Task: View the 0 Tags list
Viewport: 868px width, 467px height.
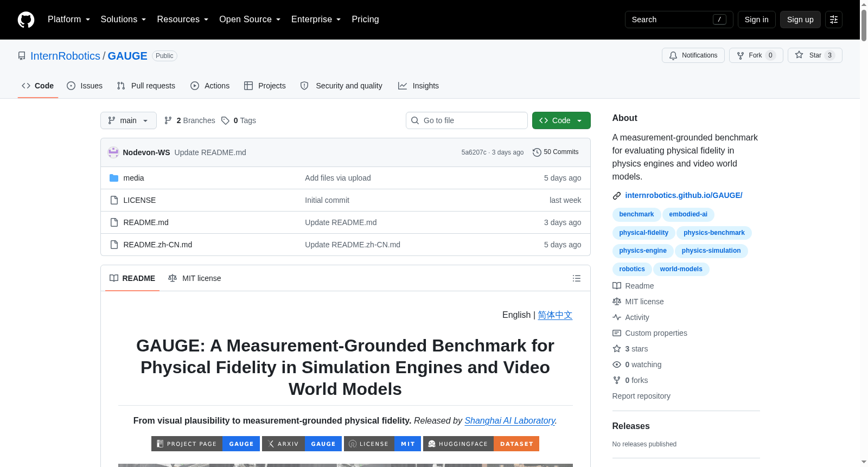Action: pos(239,120)
